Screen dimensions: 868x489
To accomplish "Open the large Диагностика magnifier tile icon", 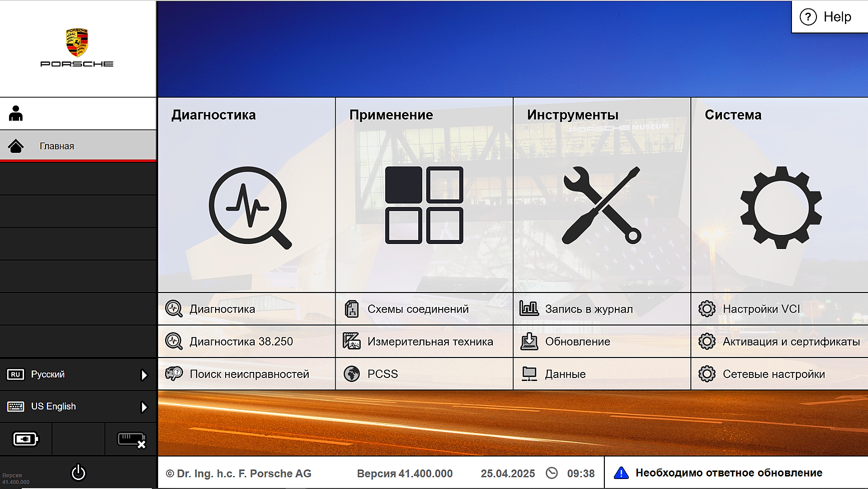I will [250, 207].
